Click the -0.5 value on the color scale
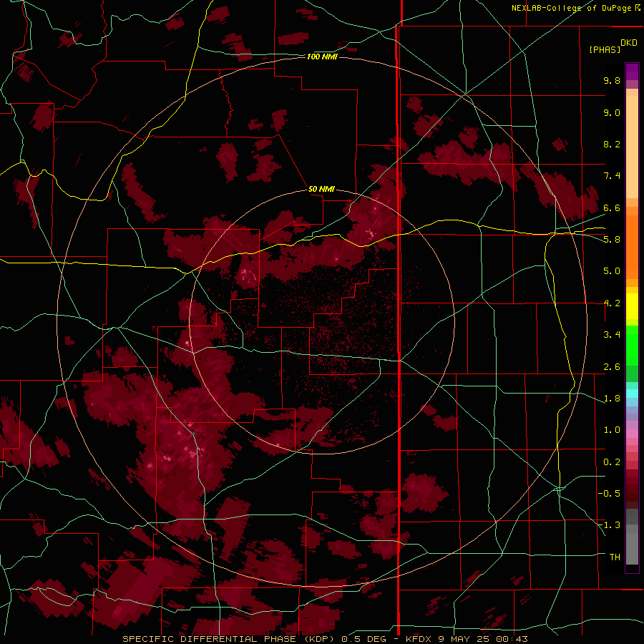 point(609,494)
